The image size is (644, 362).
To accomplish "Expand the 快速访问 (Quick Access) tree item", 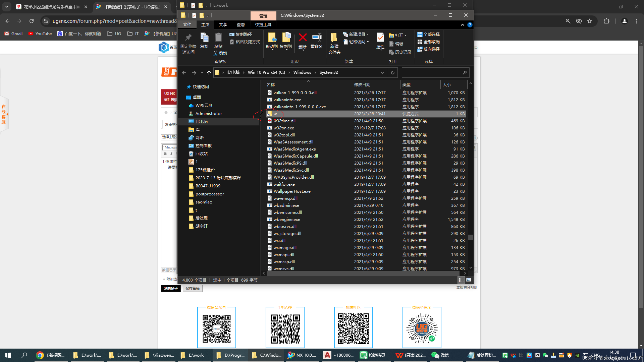I will pos(183,89).
